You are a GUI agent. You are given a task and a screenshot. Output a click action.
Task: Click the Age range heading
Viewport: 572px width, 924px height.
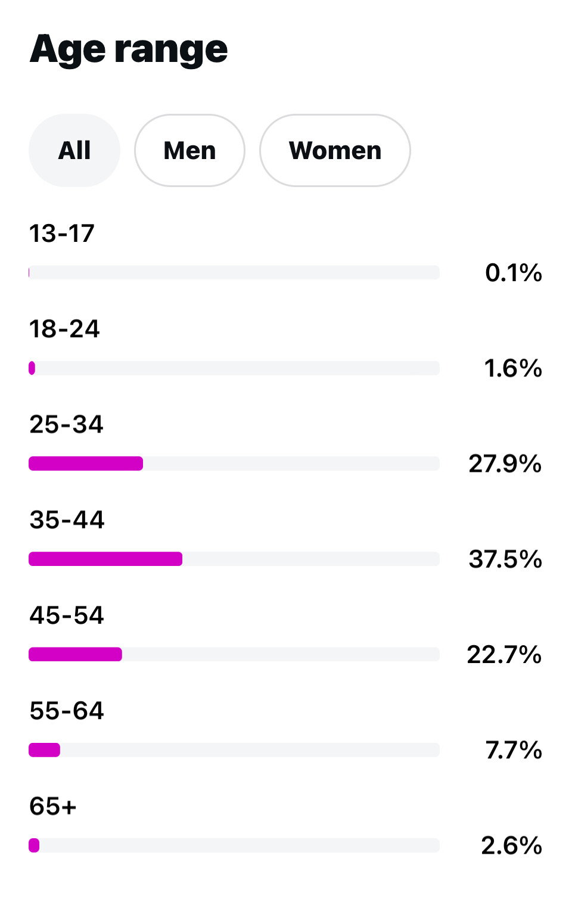[x=129, y=49]
